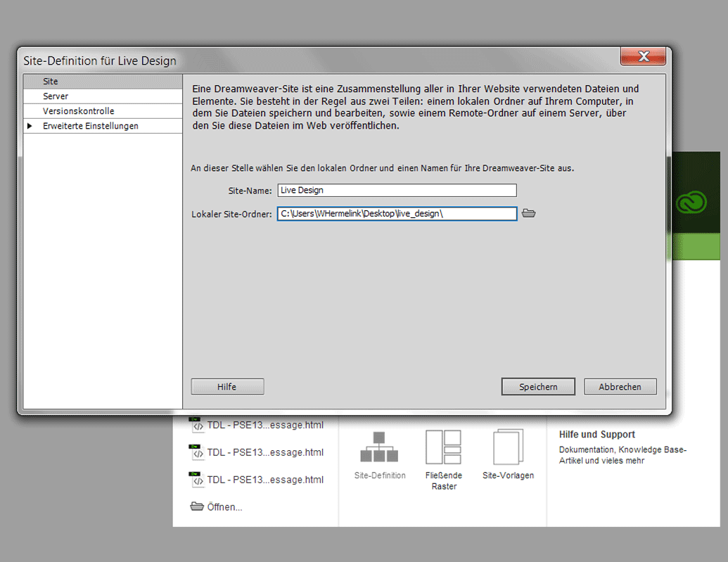728x562 pixels.
Task: Click the Fließende Raster label
Action: pos(444,480)
